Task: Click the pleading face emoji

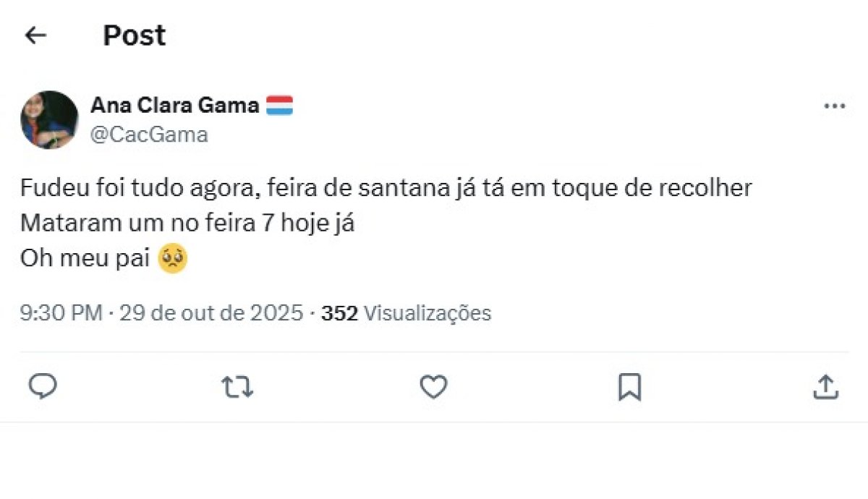Action: click(x=173, y=259)
